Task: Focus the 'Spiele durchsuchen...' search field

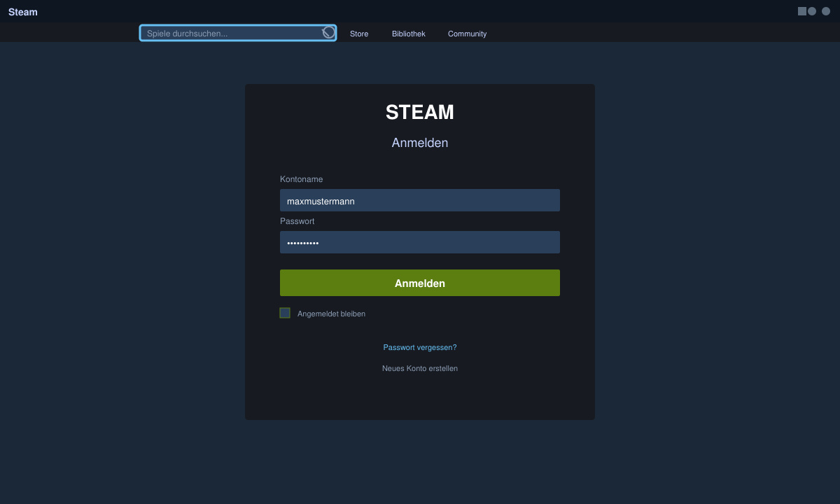Action: [x=238, y=33]
